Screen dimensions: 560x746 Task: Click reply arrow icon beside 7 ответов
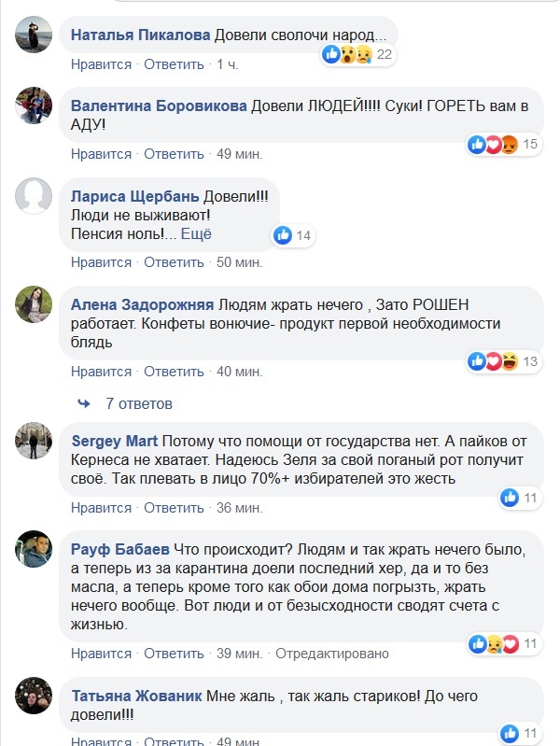[x=84, y=404]
